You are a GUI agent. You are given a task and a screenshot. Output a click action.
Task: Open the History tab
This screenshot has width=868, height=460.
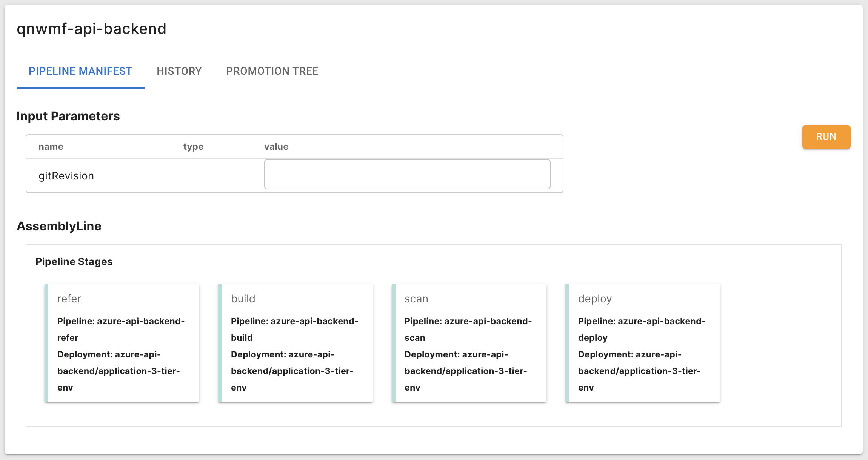click(179, 71)
